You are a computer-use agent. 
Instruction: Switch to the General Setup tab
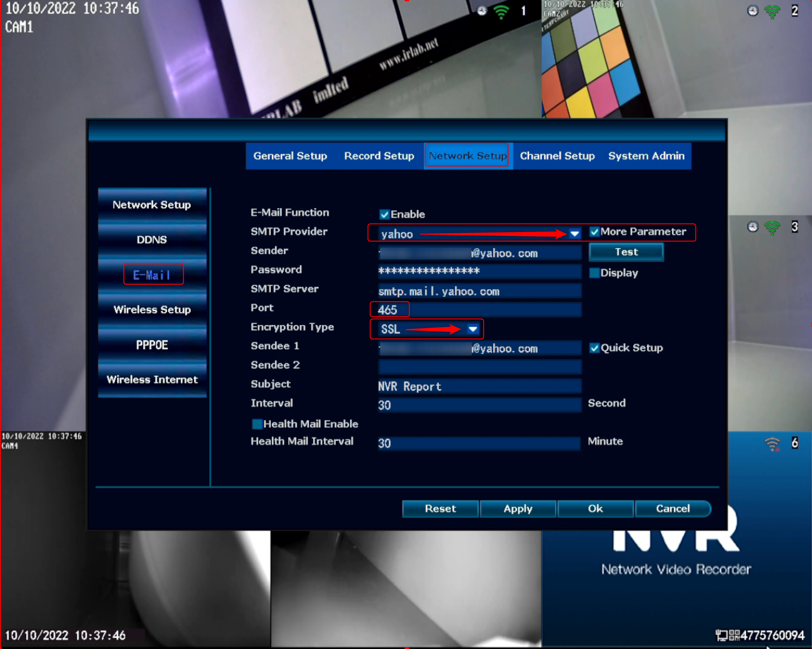[x=290, y=156]
